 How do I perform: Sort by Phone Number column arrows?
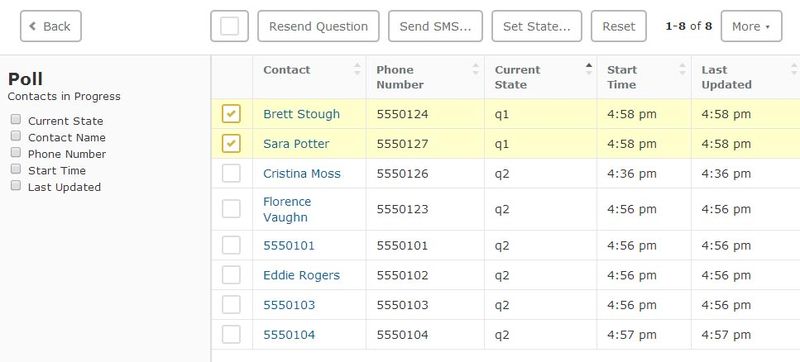(x=476, y=69)
